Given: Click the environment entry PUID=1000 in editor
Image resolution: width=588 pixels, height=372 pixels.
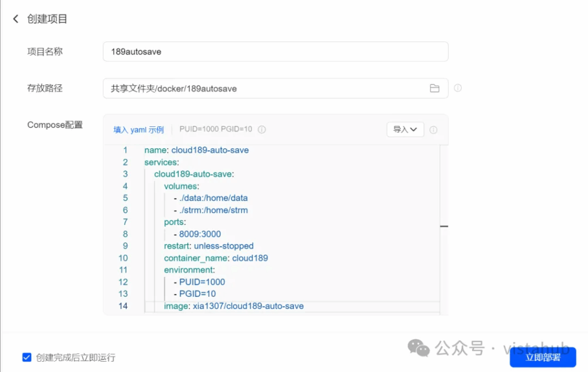Looking at the screenshot, I should point(202,282).
